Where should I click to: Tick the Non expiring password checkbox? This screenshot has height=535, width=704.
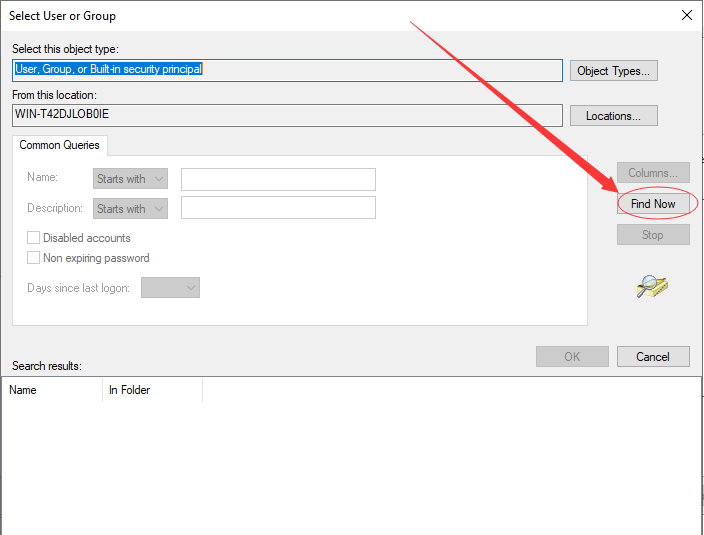[33, 258]
